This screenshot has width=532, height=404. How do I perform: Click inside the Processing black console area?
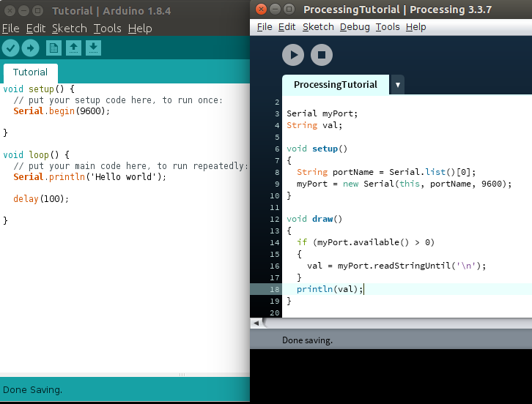click(x=391, y=375)
